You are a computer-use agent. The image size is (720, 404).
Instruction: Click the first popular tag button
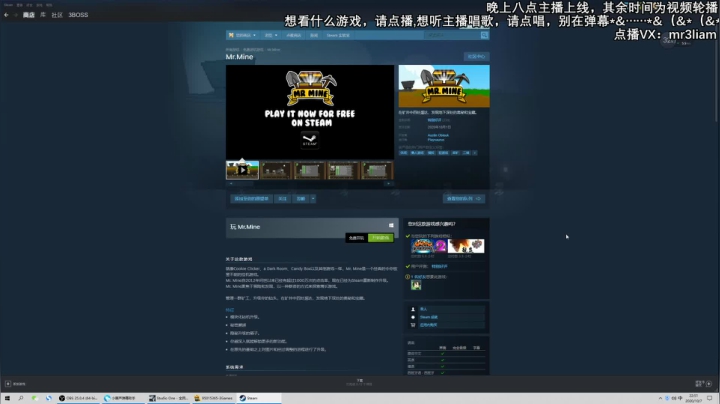pos(403,153)
